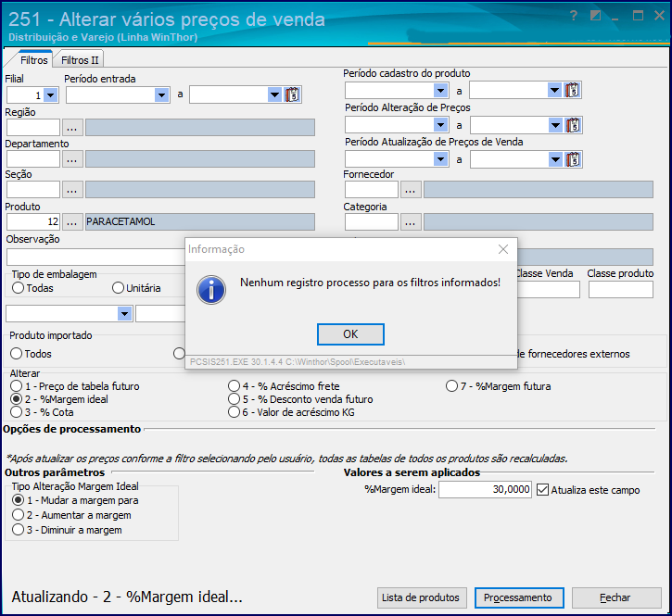Click the blue information icon in dialog
Screen dimensions: 672x616
211,290
